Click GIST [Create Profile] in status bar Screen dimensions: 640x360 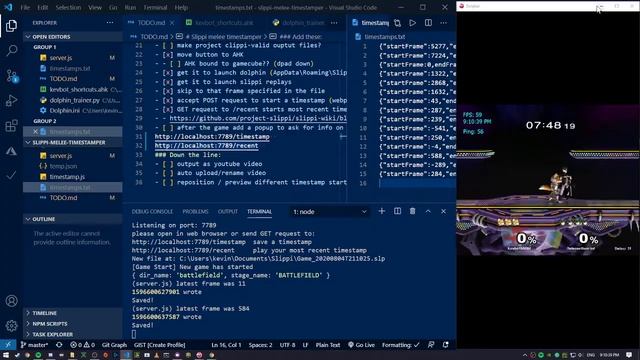pyautogui.click(x=159, y=345)
